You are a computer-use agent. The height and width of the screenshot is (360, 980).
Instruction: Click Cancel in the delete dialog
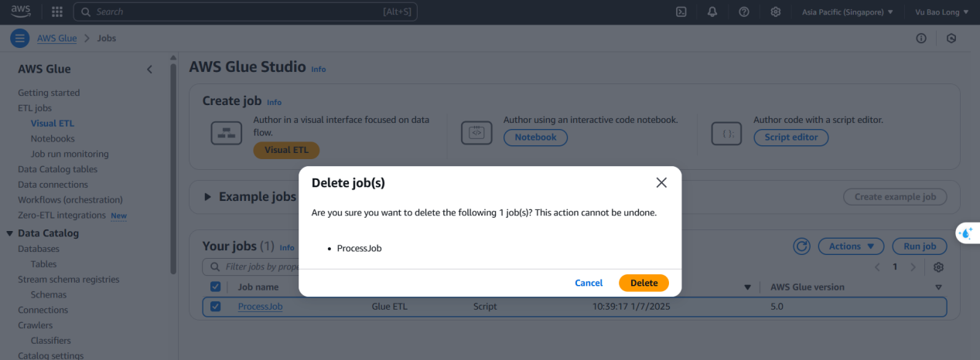(589, 283)
